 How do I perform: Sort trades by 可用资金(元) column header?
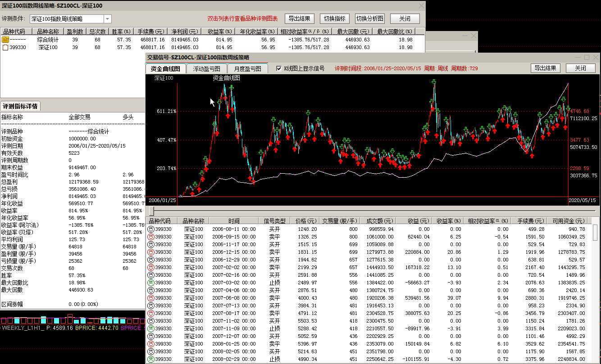click(568, 221)
